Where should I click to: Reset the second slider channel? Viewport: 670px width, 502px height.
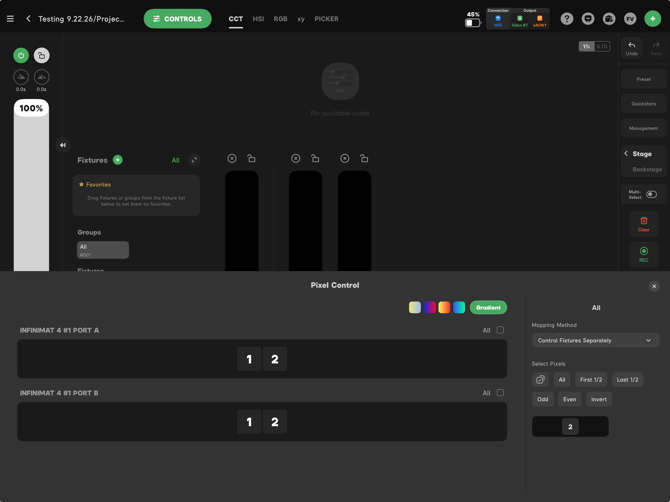(x=295, y=159)
